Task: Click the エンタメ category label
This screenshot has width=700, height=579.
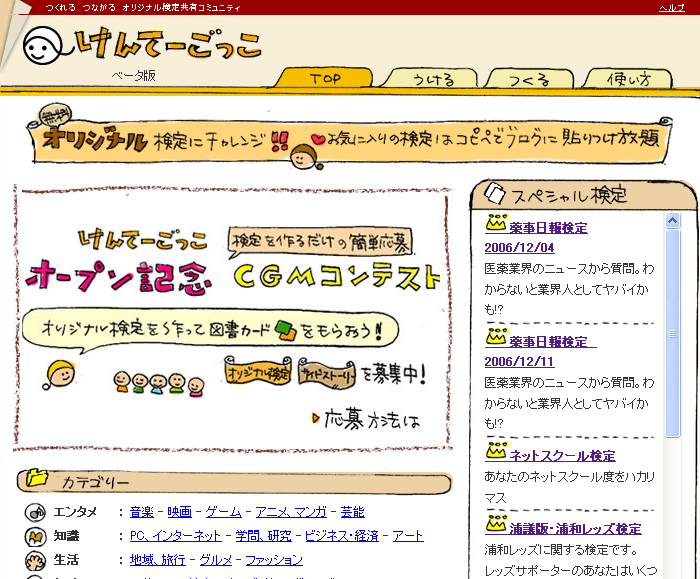Action: (75, 512)
